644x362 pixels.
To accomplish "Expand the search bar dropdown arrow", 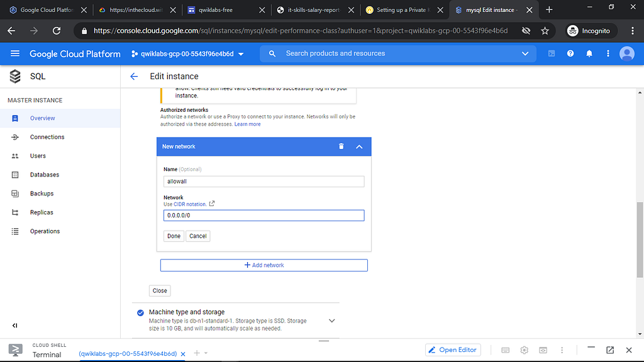I will [x=525, y=54].
